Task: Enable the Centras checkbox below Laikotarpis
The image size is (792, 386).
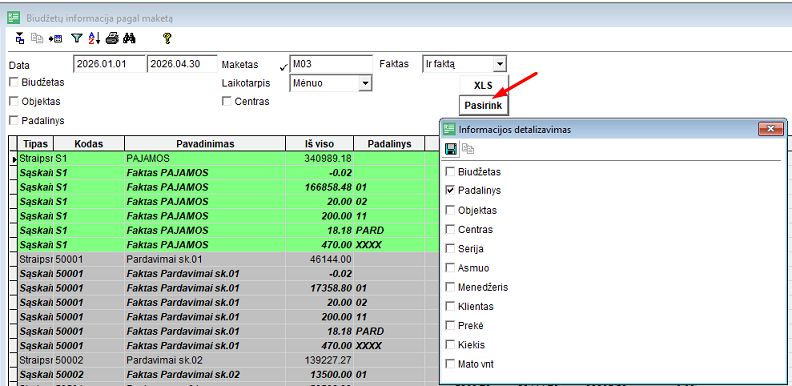Action: (227, 101)
